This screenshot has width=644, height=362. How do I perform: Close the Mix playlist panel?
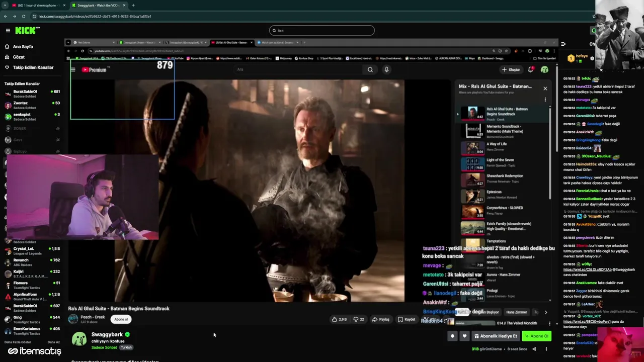pyautogui.click(x=545, y=88)
